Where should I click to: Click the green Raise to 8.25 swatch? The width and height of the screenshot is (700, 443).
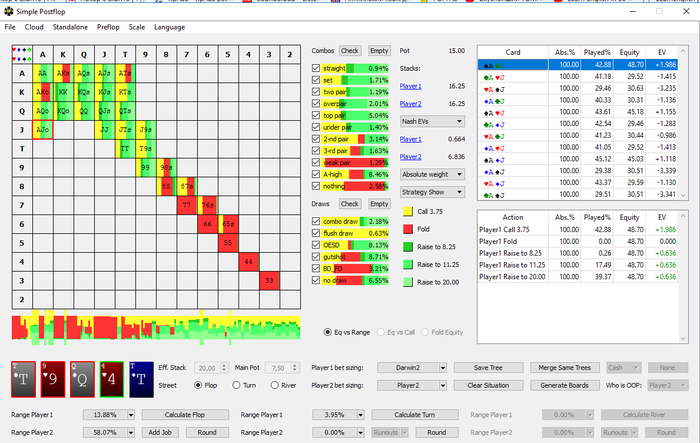click(x=408, y=247)
